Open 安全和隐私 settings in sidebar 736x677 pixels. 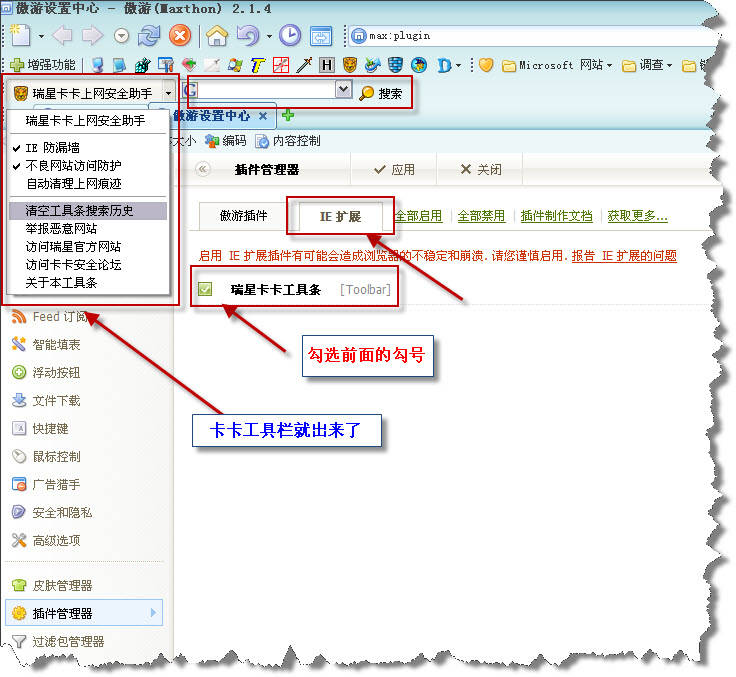pyautogui.click(x=52, y=512)
